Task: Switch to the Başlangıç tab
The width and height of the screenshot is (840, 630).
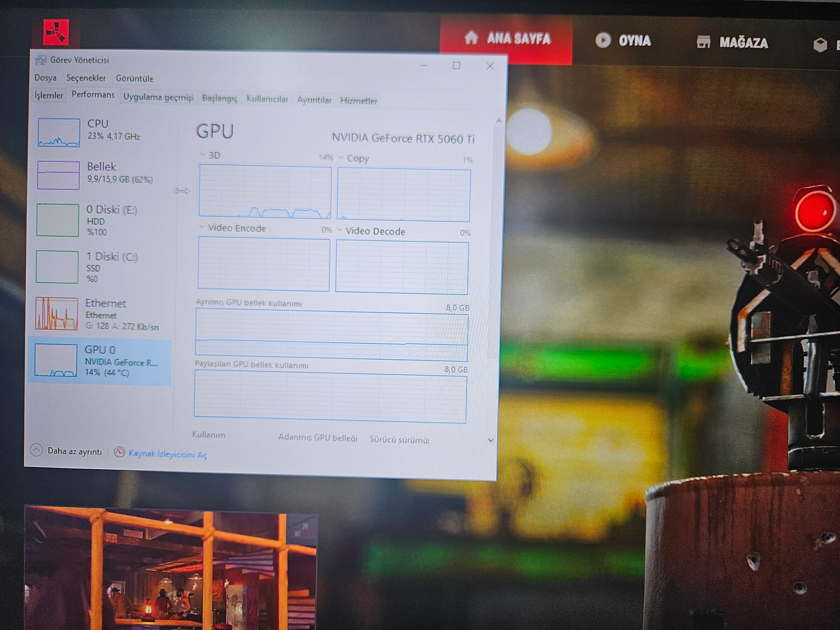Action: tap(220, 98)
